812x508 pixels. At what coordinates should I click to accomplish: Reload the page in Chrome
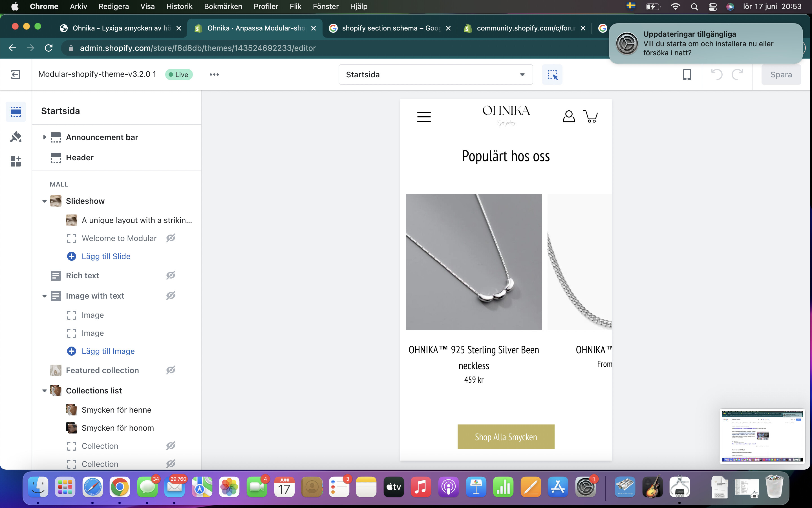[49, 48]
